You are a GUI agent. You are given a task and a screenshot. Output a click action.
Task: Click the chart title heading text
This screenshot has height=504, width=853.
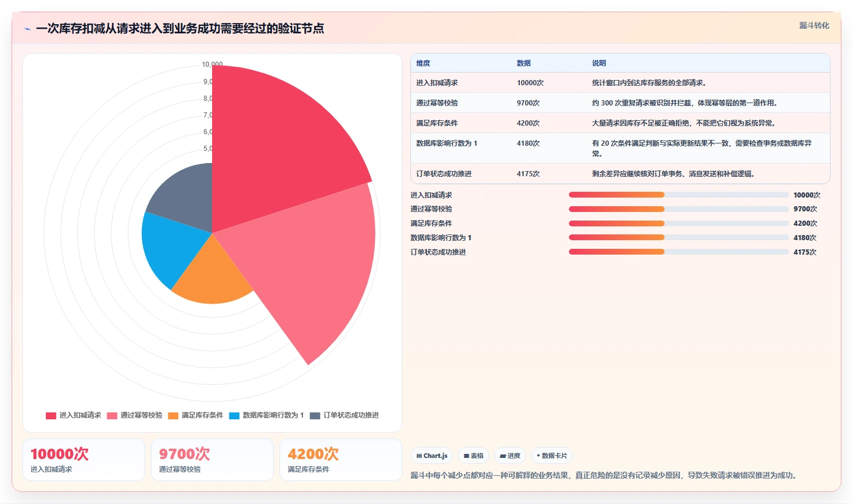point(180,29)
